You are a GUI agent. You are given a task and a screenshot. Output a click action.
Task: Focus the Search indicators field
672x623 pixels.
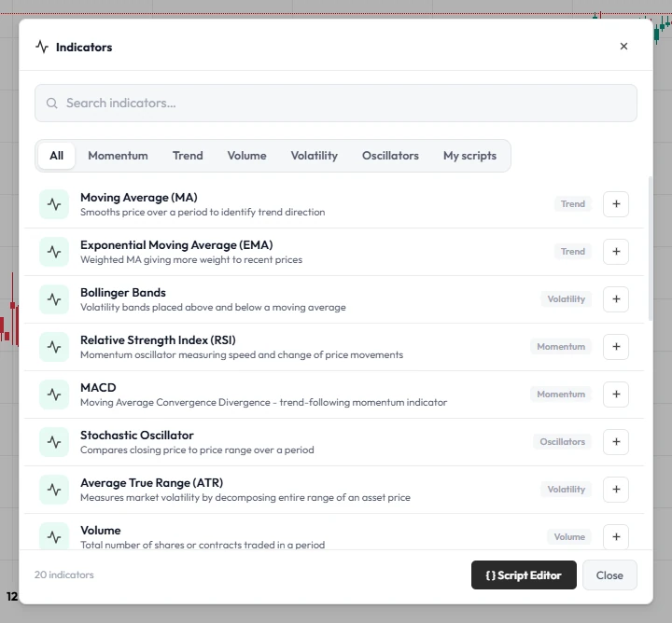336,104
